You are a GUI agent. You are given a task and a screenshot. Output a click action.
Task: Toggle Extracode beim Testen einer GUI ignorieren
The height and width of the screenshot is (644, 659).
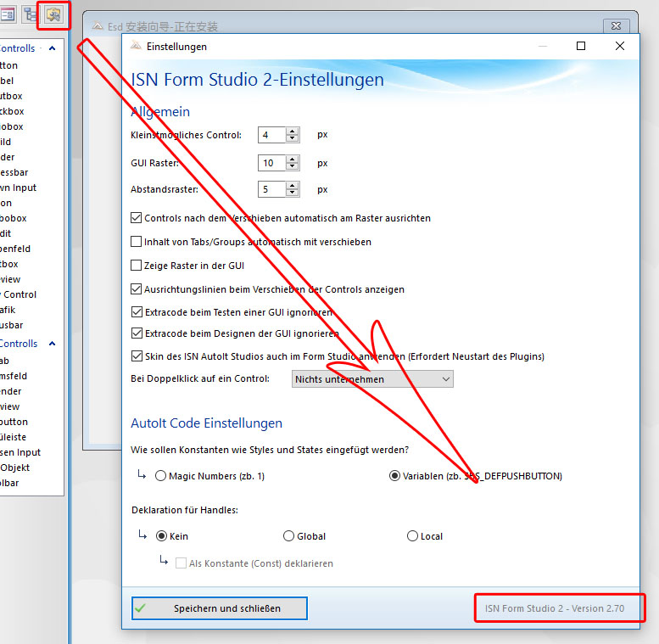137,312
